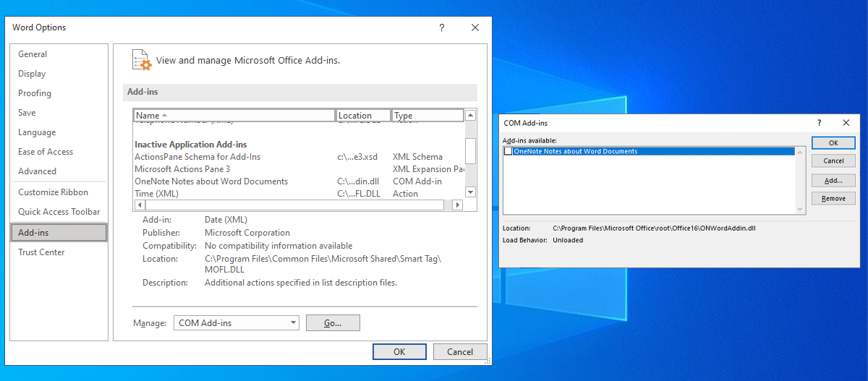Check OneNote Notes about Word Documents checkbox
Image resolution: width=868 pixels, height=381 pixels.
pos(509,151)
